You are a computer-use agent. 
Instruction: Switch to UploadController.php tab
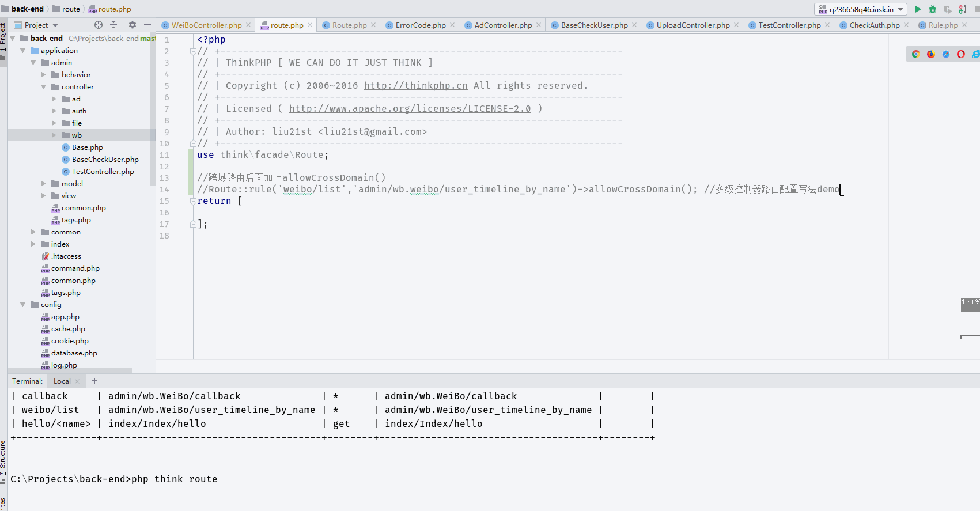pos(693,25)
